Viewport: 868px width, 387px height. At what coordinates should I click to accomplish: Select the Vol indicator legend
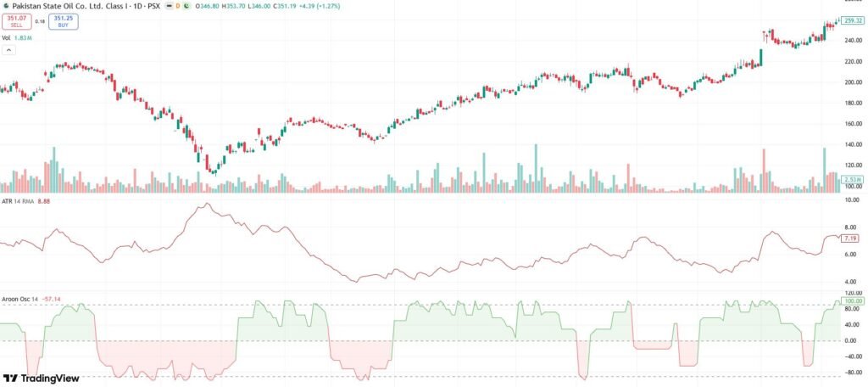coord(6,37)
